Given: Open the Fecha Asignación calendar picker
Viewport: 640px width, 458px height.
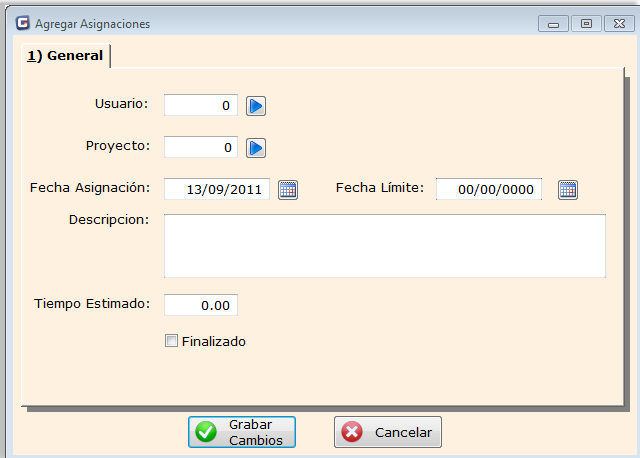Looking at the screenshot, I should pos(288,190).
